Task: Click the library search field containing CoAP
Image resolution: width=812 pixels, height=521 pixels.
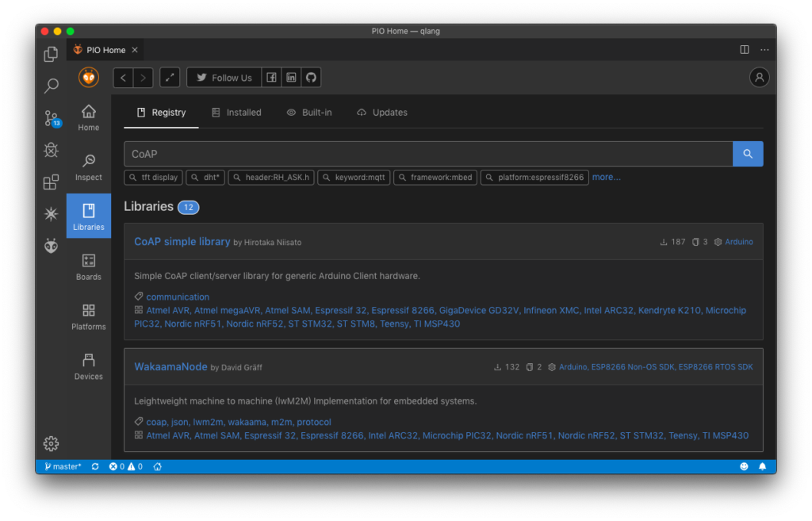Action: 428,154
